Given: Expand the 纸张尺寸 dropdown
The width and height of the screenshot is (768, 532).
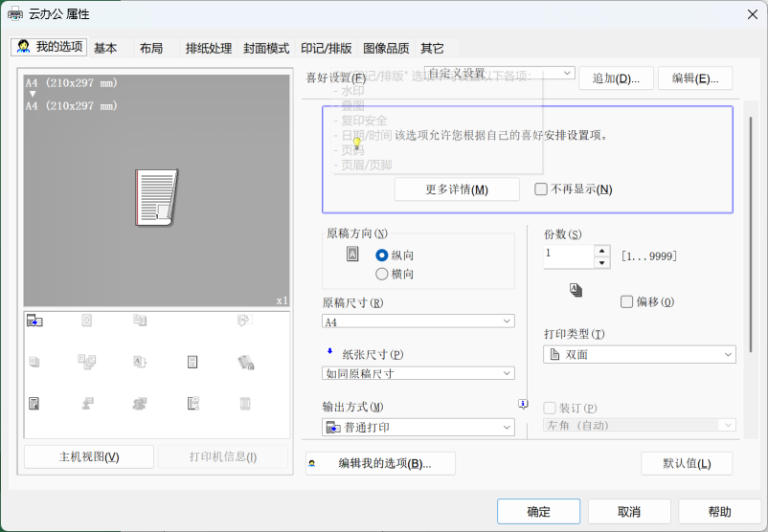Looking at the screenshot, I should [x=418, y=373].
